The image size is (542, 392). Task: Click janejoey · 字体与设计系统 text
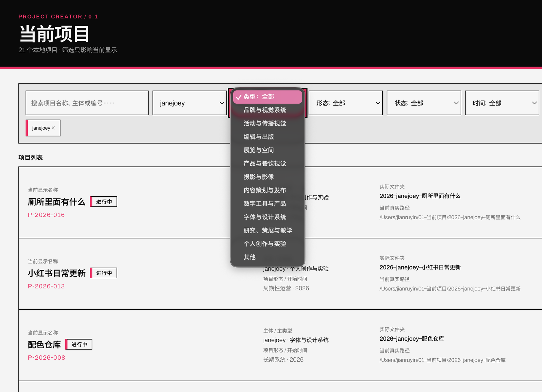pos(296,340)
